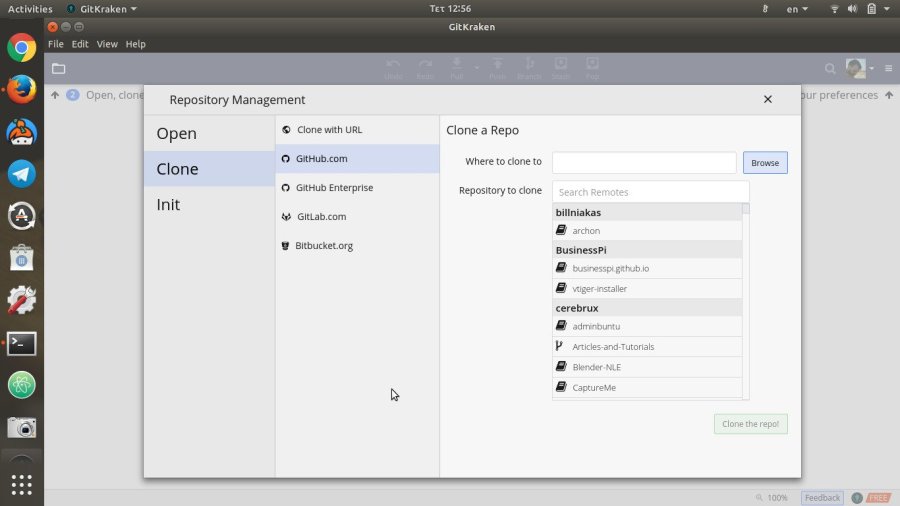
Task: Open the repository folder icon in toolbar
Action: 59,69
